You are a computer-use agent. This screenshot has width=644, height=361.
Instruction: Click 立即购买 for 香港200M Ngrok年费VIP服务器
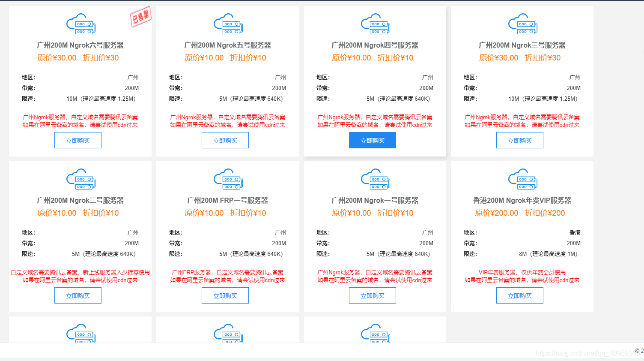point(520,295)
